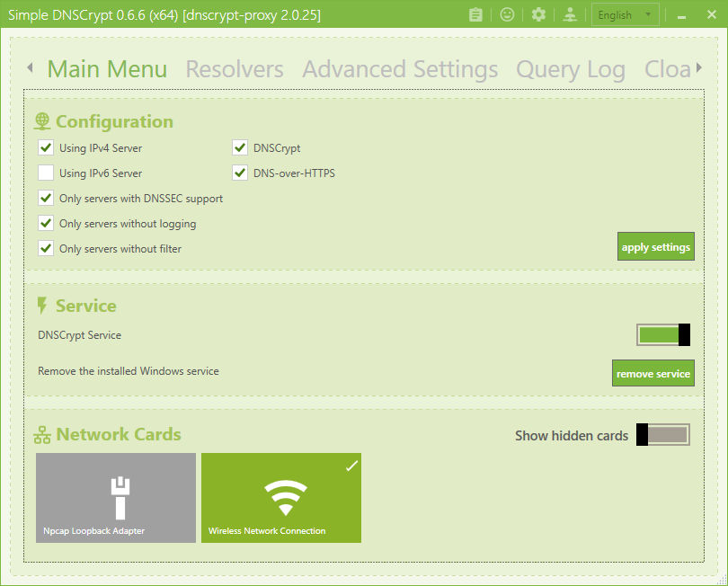728x586 pixels.
Task: Click the remove service button
Action: click(653, 373)
